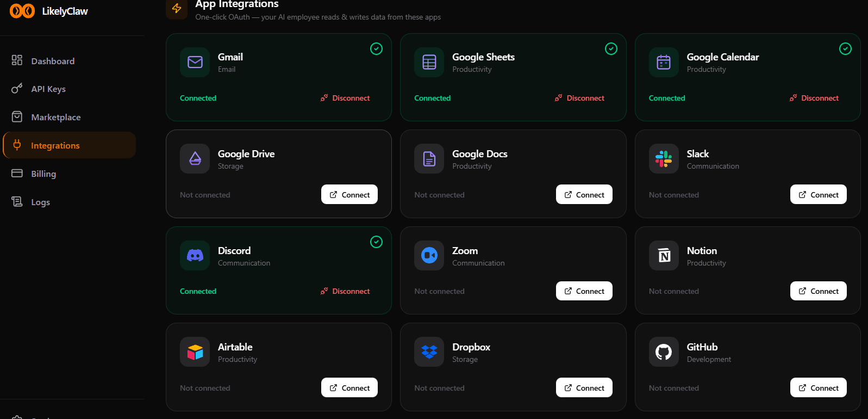
Task: Connect Google Docs
Action: tap(584, 194)
